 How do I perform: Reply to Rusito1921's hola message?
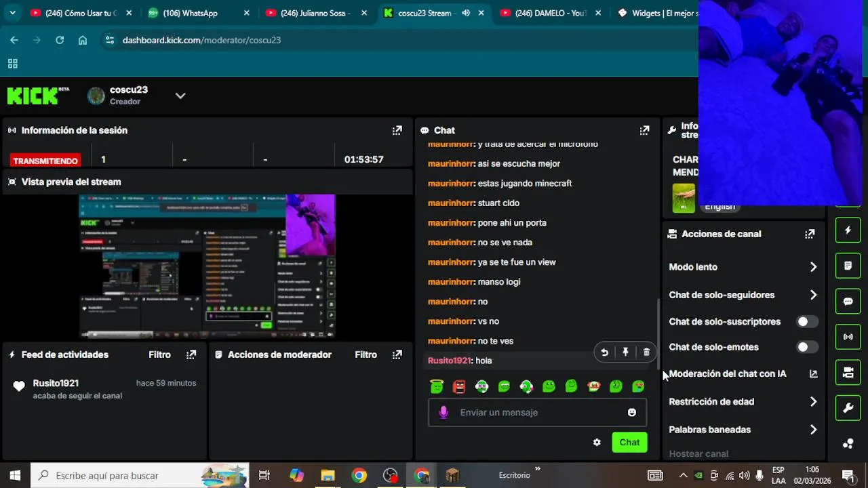604,352
